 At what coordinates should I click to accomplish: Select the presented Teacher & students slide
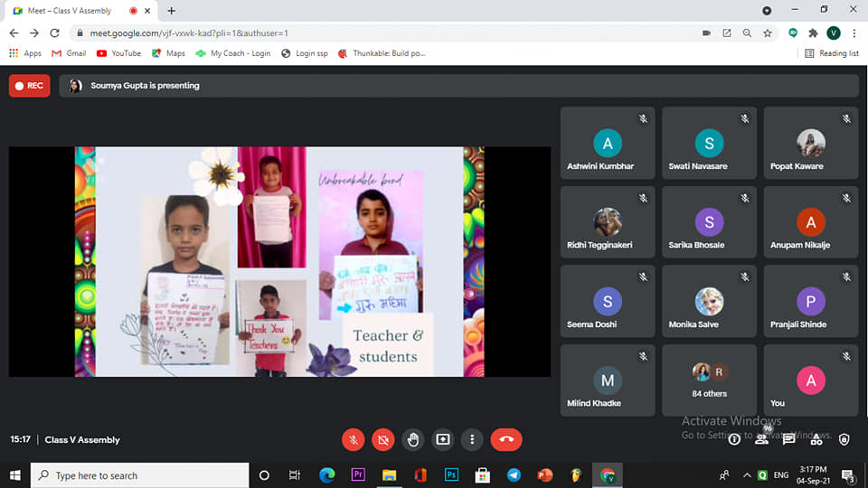point(279,262)
